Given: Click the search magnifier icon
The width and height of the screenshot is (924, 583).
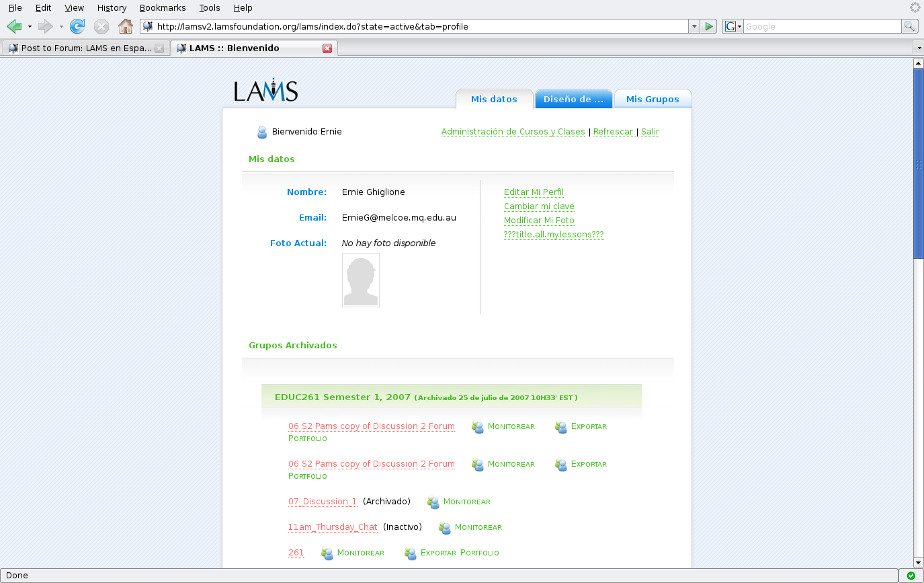Looking at the screenshot, I should (x=909, y=26).
